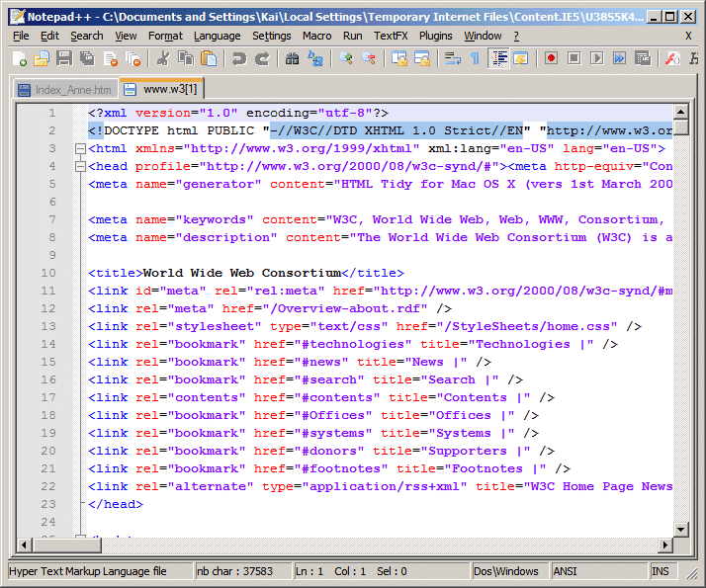Click the vertical scrollbar up arrow
This screenshot has height=588, width=706.
[x=680, y=112]
